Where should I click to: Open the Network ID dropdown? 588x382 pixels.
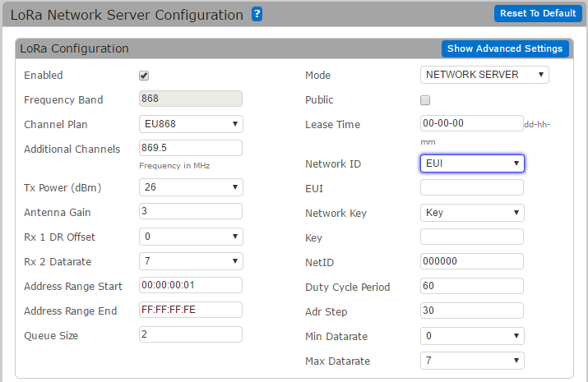coord(471,163)
